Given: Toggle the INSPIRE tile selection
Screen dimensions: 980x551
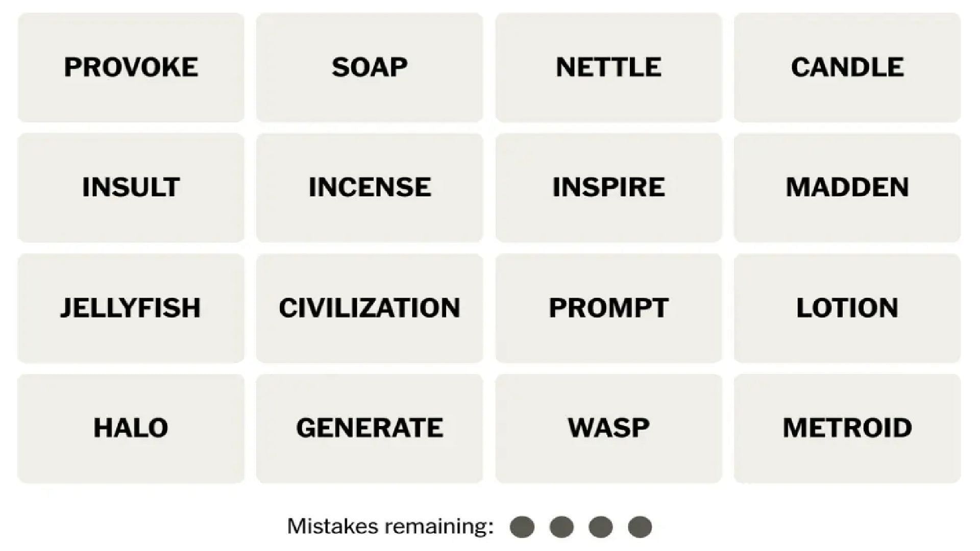Looking at the screenshot, I should click(609, 186).
